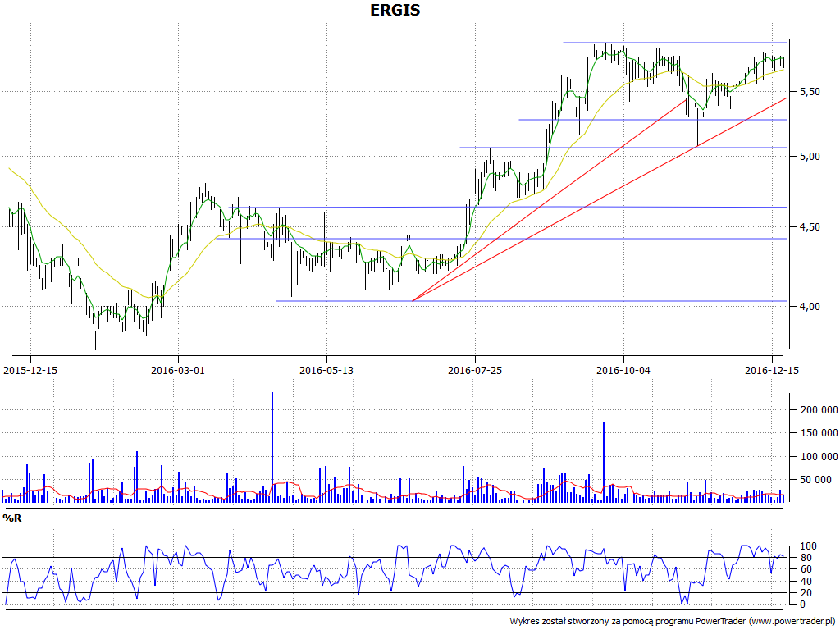Select the 2015-12-15 date label
Image resolution: width=840 pixels, height=630 pixels.
[30, 370]
